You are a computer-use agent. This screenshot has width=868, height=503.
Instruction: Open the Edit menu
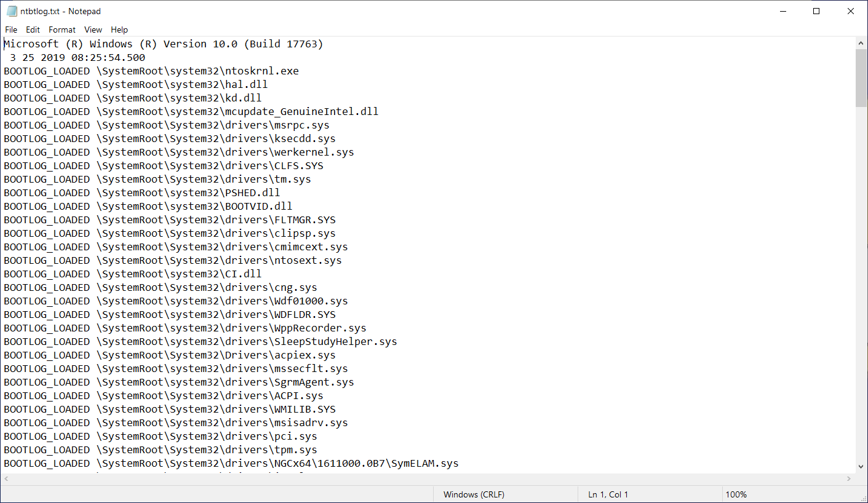pyautogui.click(x=33, y=30)
